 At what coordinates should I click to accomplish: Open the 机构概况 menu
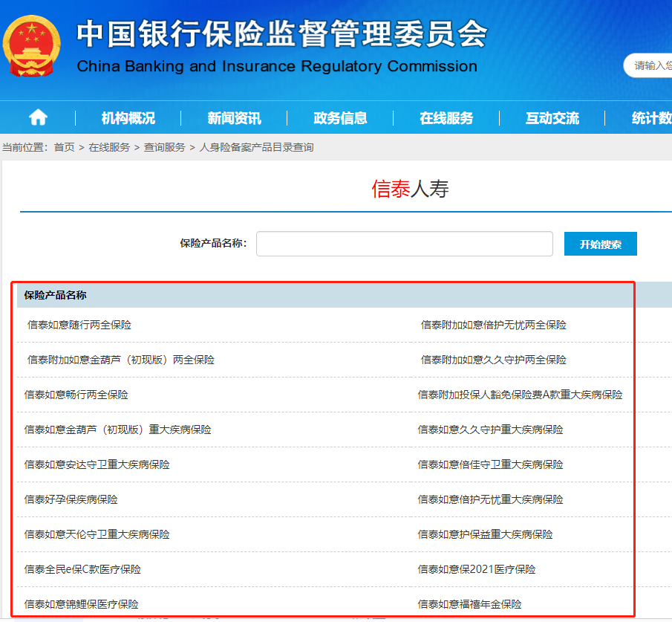(128, 118)
